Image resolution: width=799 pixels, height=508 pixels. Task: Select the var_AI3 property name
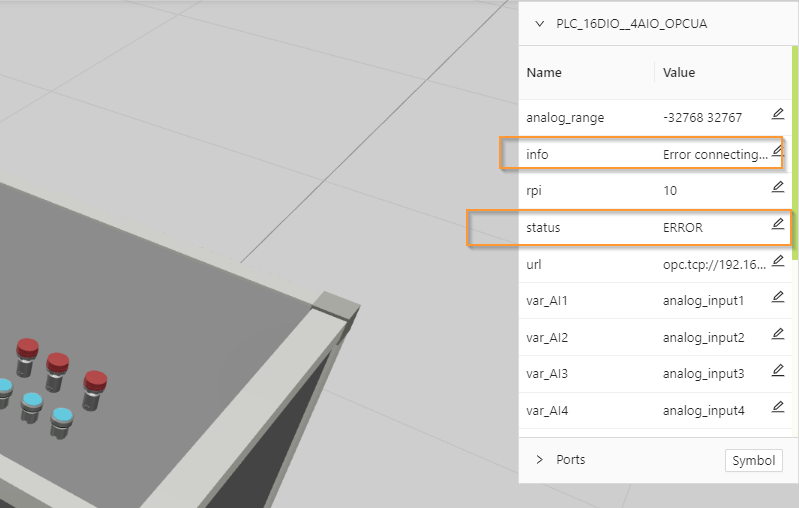547,374
